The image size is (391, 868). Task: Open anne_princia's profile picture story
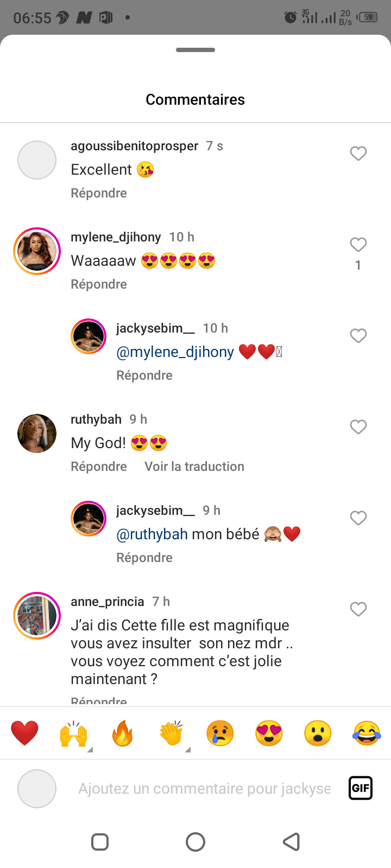(x=37, y=616)
